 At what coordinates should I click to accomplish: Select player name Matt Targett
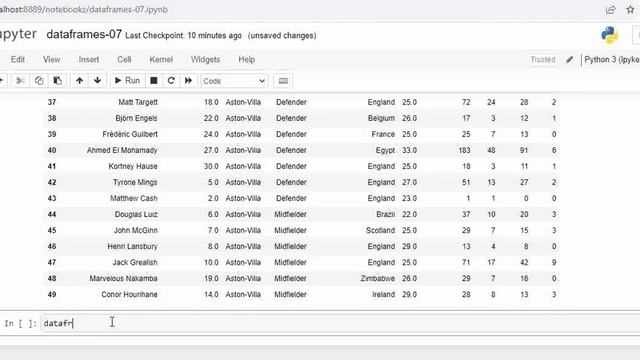[138, 102]
